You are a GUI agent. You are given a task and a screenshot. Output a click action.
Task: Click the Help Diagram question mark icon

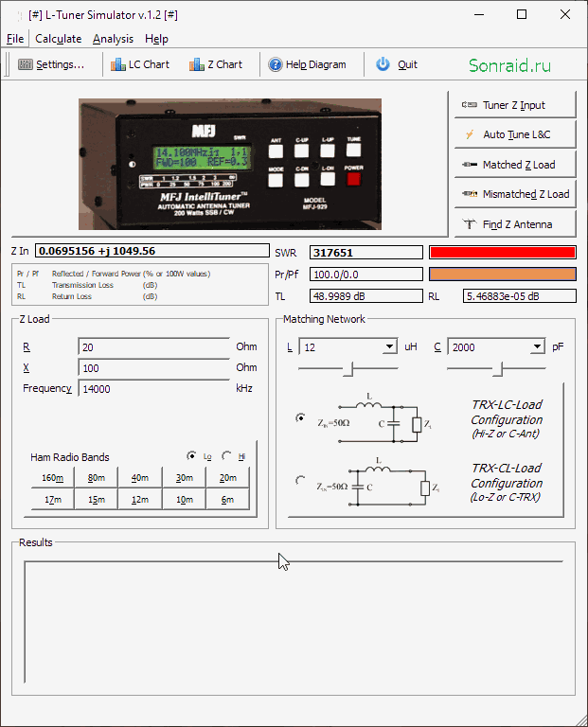point(275,64)
